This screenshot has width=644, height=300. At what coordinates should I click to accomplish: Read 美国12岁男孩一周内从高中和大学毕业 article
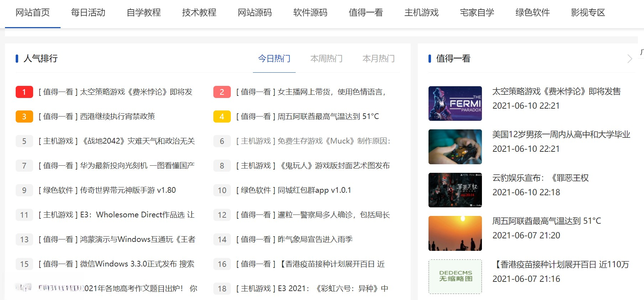tap(561, 135)
